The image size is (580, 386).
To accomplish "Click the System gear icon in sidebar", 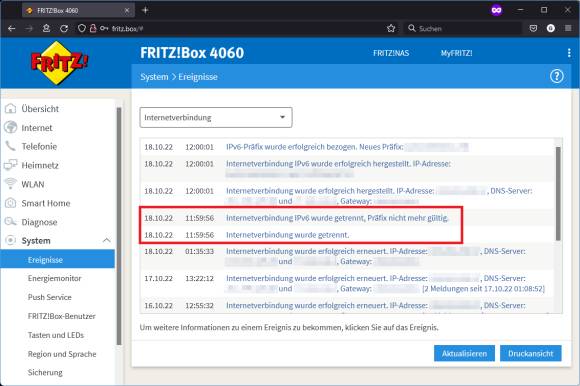I will pyautogui.click(x=11, y=241).
